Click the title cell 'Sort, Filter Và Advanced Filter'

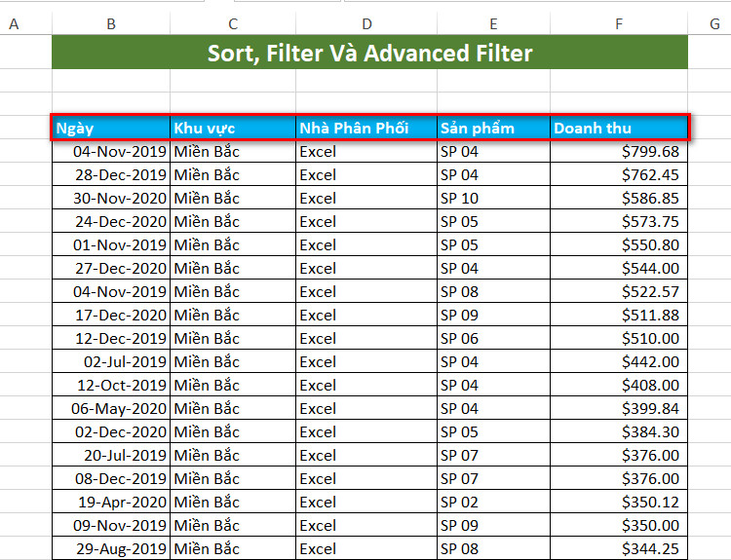369,53
